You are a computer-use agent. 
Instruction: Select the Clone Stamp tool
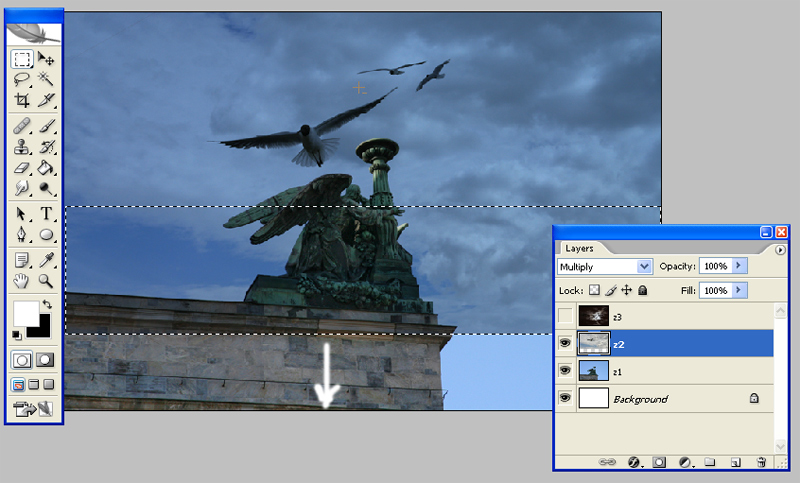tap(21, 147)
